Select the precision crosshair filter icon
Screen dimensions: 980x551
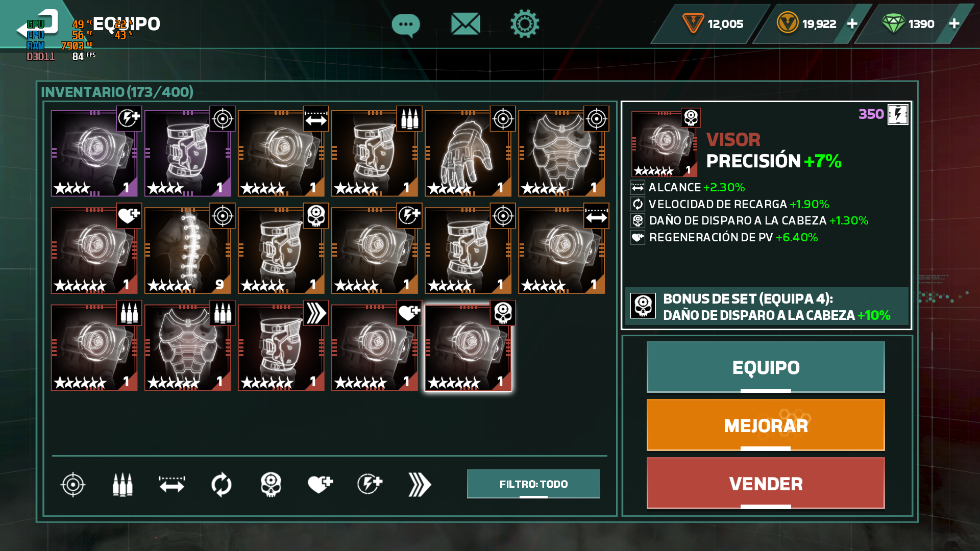(73, 484)
